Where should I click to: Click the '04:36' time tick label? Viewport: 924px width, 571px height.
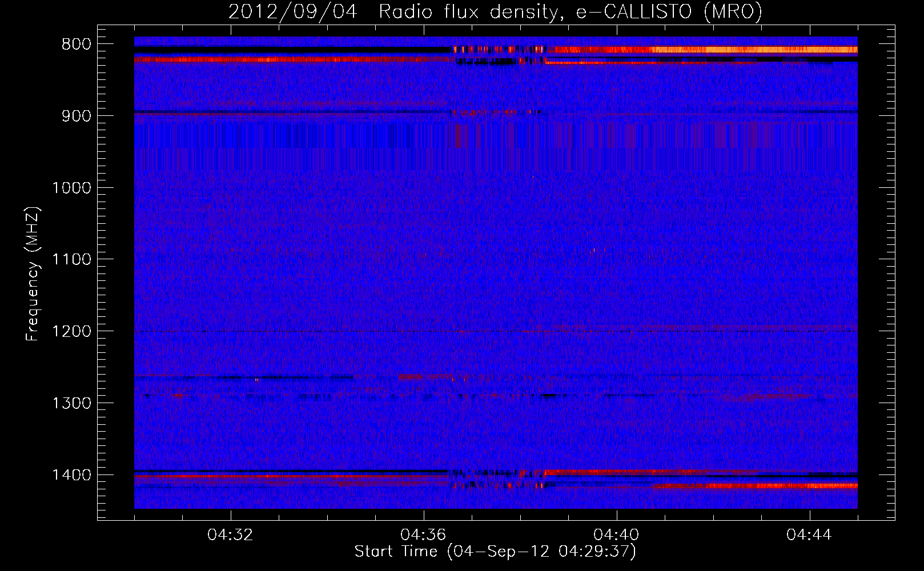[x=423, y=535]
